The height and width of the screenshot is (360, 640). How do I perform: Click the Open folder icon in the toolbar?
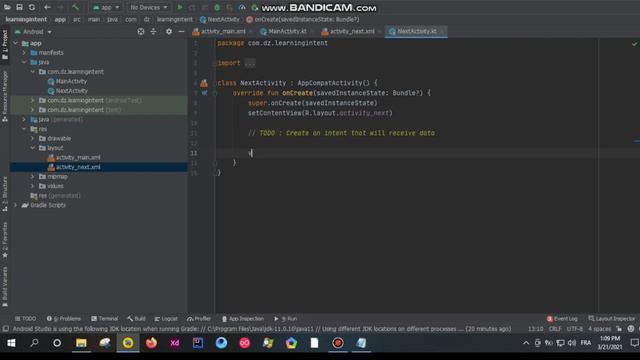pos(7,7)
